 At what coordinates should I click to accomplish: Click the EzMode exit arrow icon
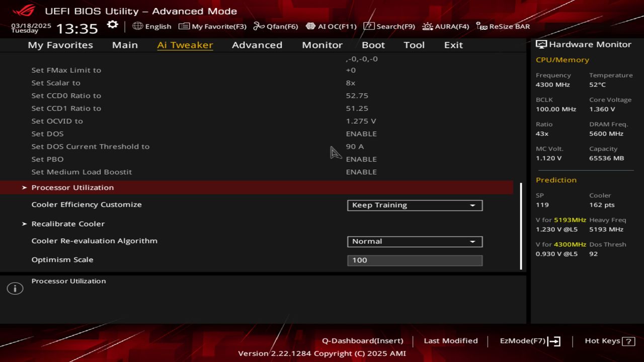coord(554,341)
